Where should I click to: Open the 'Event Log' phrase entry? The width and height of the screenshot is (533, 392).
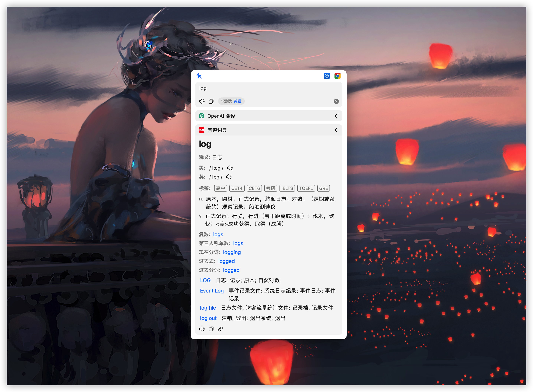click(x=212, y=290)
